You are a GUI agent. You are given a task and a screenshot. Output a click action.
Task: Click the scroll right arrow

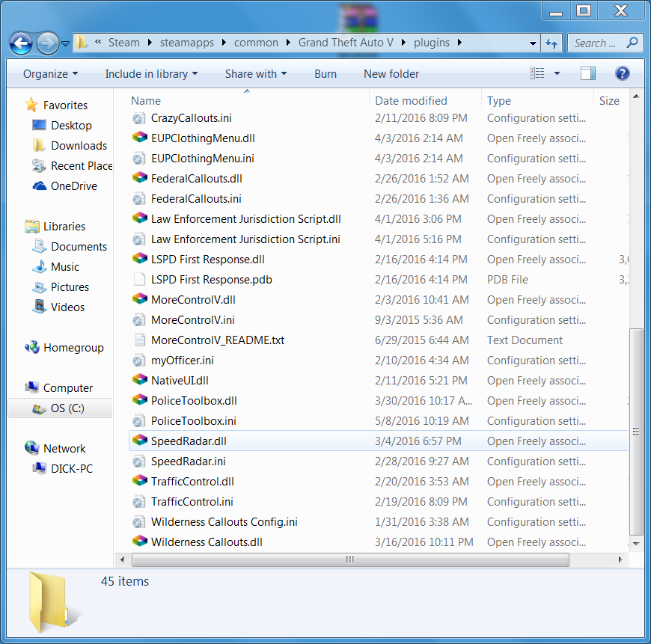(620, 559)
